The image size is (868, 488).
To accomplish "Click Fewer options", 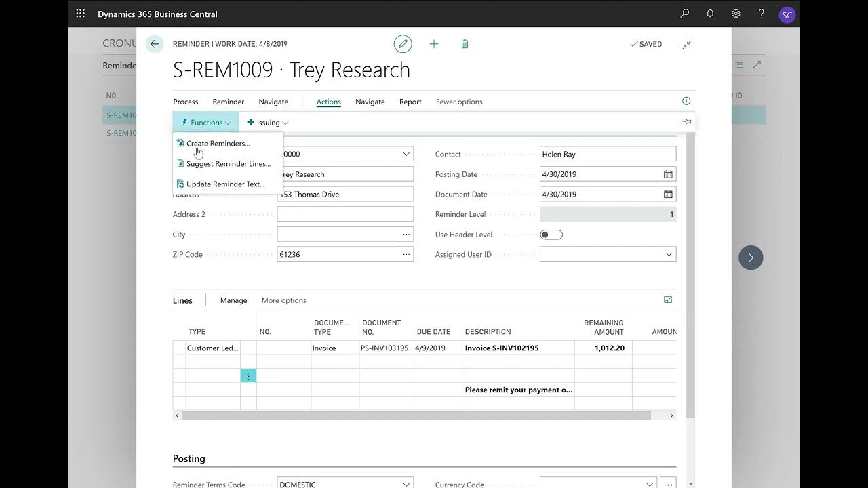I will [459, 102].
